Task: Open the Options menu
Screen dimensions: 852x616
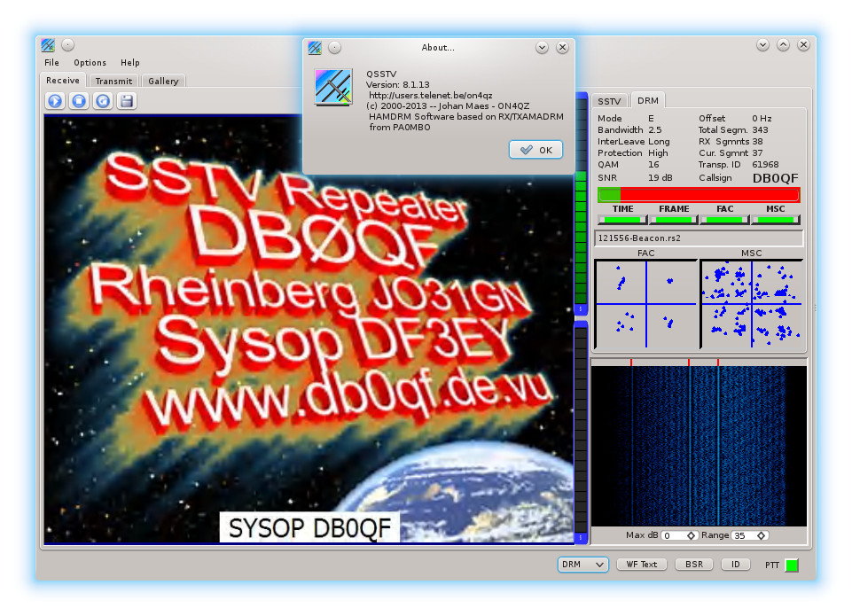Action: click(90, 62)
